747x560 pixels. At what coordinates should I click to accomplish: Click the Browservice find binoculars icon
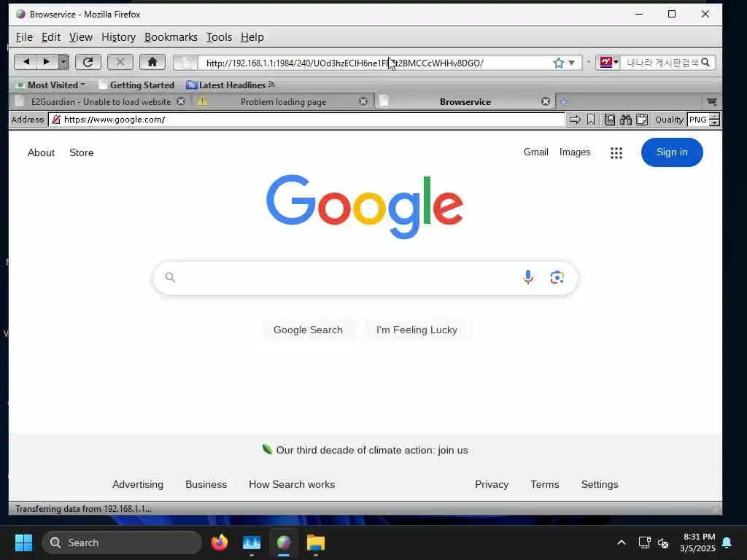625,120
